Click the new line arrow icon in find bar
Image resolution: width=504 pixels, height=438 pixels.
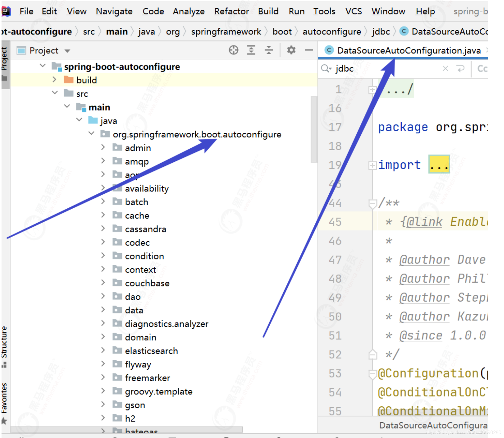point(461,69)
